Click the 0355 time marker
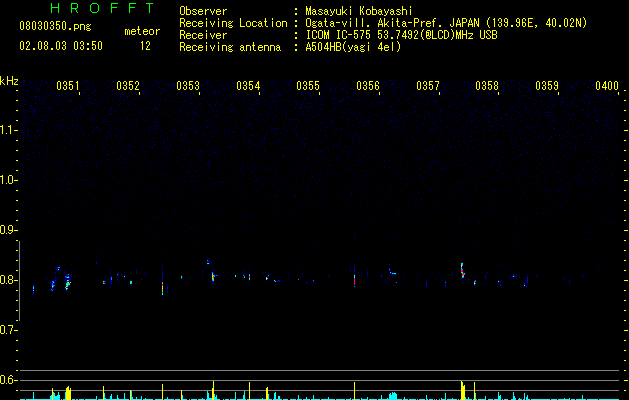Image resolution: width=629 pixels, height=400 pixels. [x=308, y=85]
